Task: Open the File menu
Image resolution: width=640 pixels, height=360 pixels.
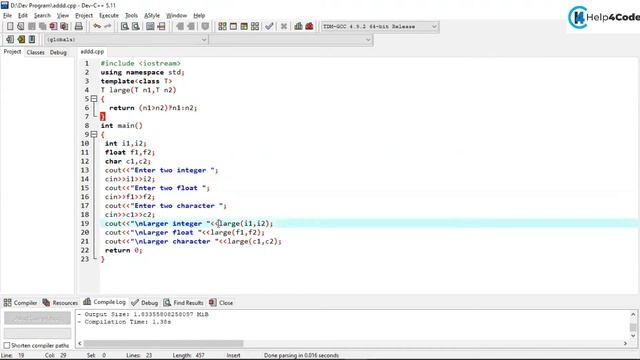Action: [x=7, y=16]
